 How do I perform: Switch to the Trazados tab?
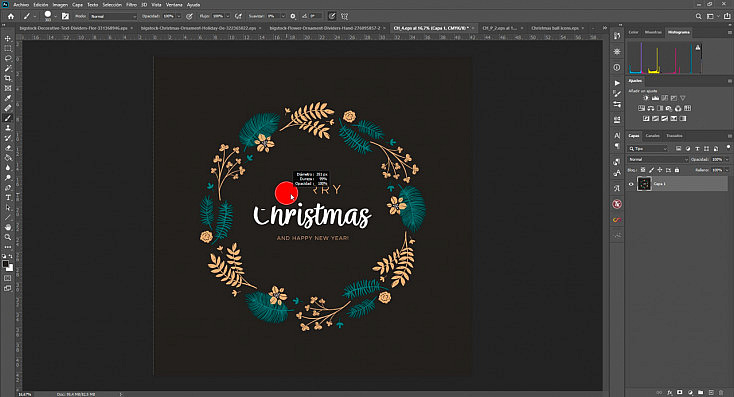tap(675, 136)
